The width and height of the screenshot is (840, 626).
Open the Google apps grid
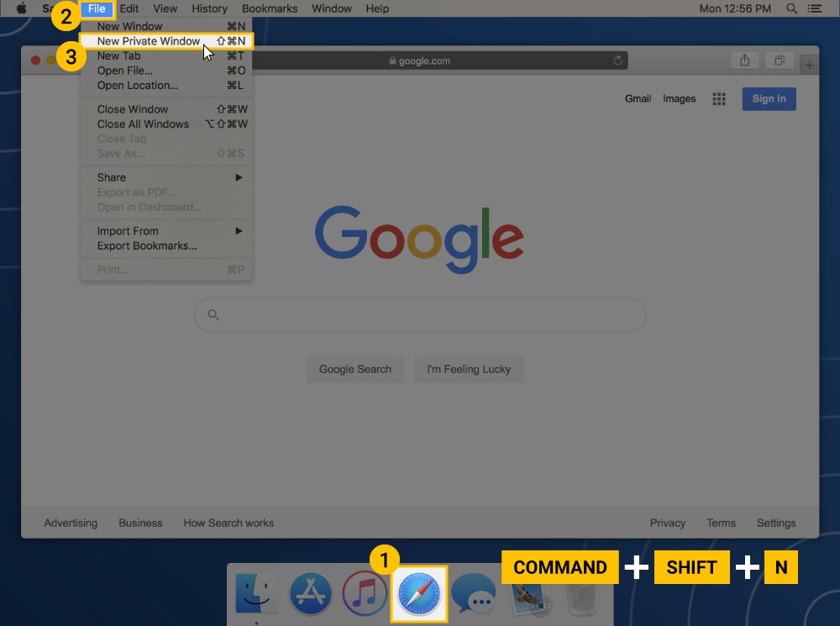click(719, 98)
